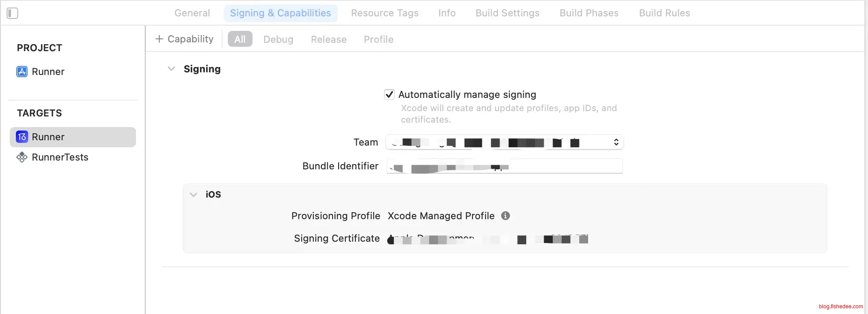Click the Runner project blueprint icon
This screenshot has height=314, width=868.
pos(22,71)
